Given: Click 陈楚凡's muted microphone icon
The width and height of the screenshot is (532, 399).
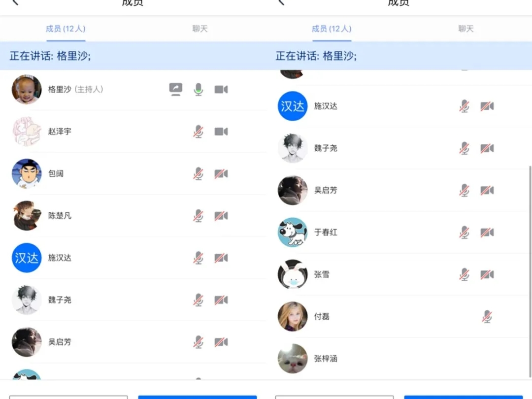Looking at the screenshot, I should coord(198,216).
